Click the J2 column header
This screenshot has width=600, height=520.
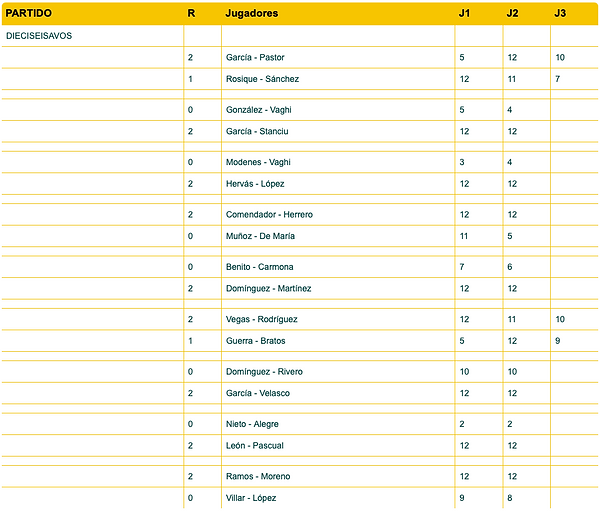[x=512, y=14]
